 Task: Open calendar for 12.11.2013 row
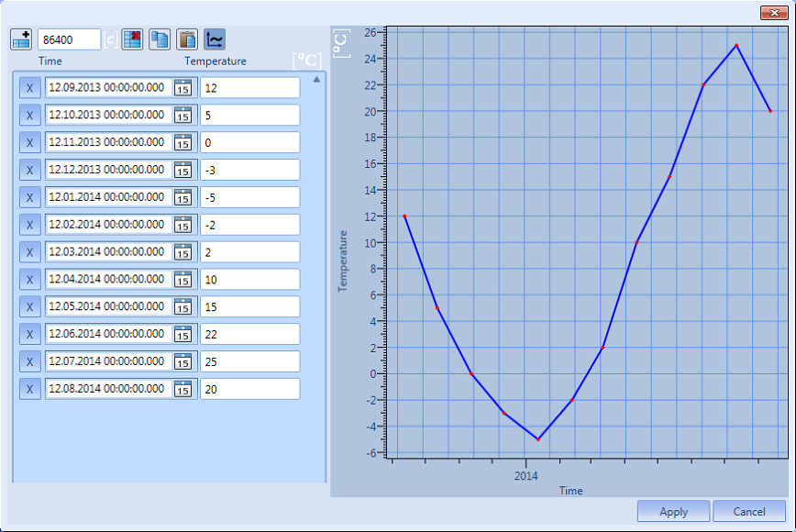183,143
